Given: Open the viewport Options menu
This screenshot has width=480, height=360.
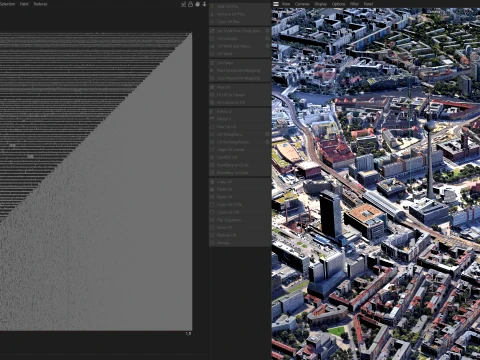Looking at the screenshot, I should tap(338, 4).
